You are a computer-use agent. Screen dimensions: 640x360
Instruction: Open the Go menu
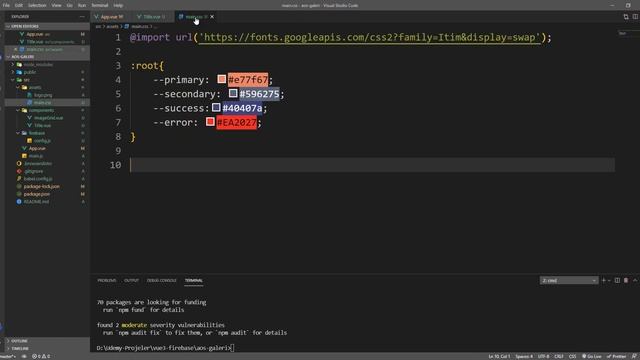coord(69,5)
